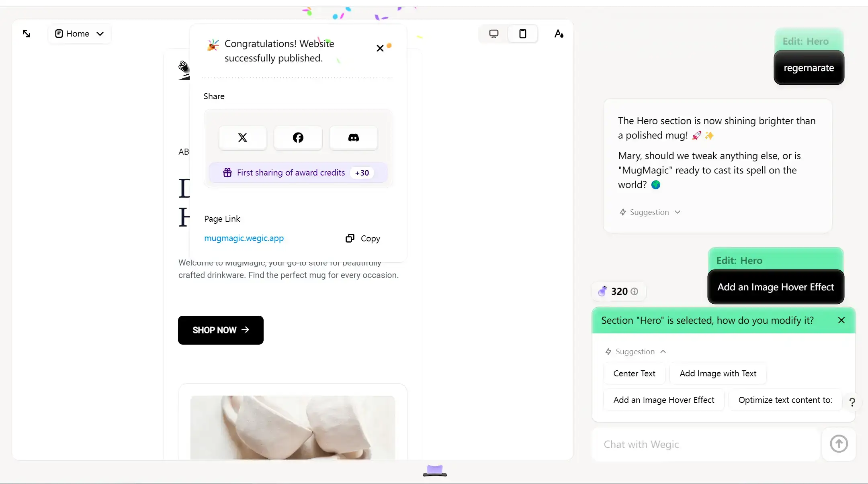This screenshot has width=868, height=484.
Task: Click the desktop preview icon
Action: pos(493,33)
